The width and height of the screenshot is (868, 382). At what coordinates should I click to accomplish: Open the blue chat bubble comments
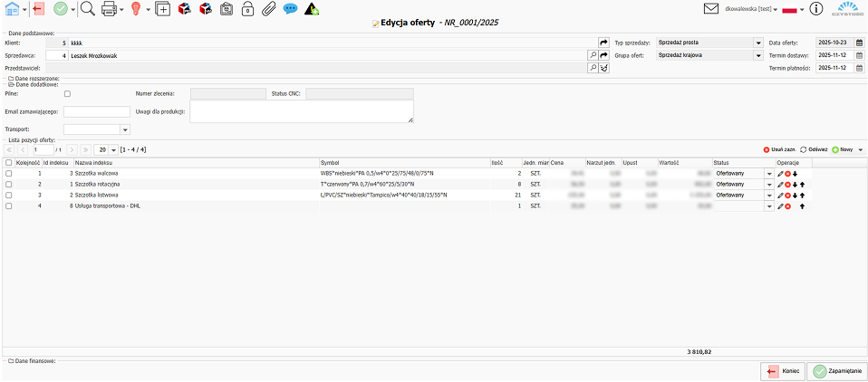click(290, 8)
